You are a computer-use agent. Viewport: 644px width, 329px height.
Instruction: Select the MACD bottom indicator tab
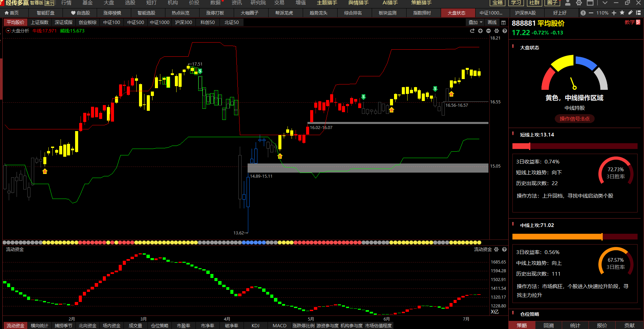point(279,326)
